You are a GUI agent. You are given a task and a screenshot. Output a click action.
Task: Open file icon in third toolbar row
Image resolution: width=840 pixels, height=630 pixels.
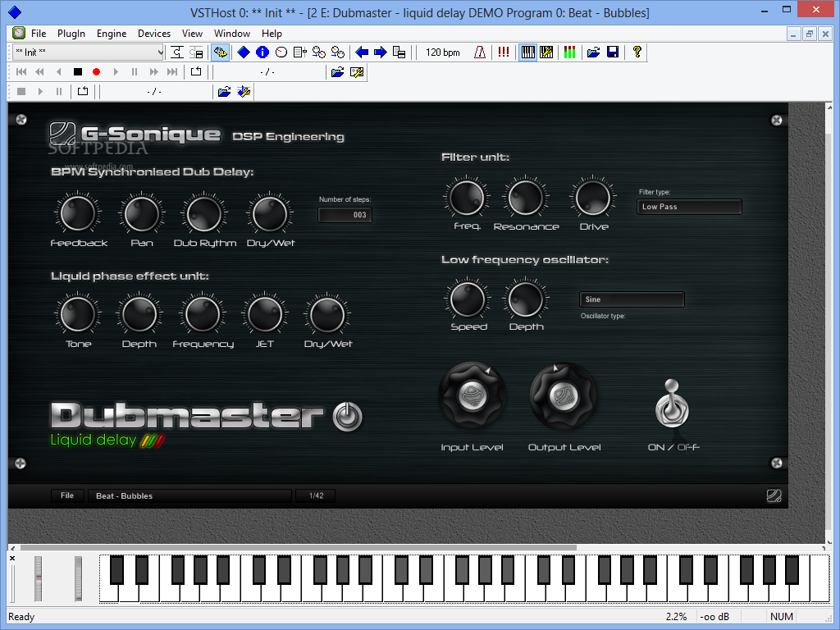(224, 92)
